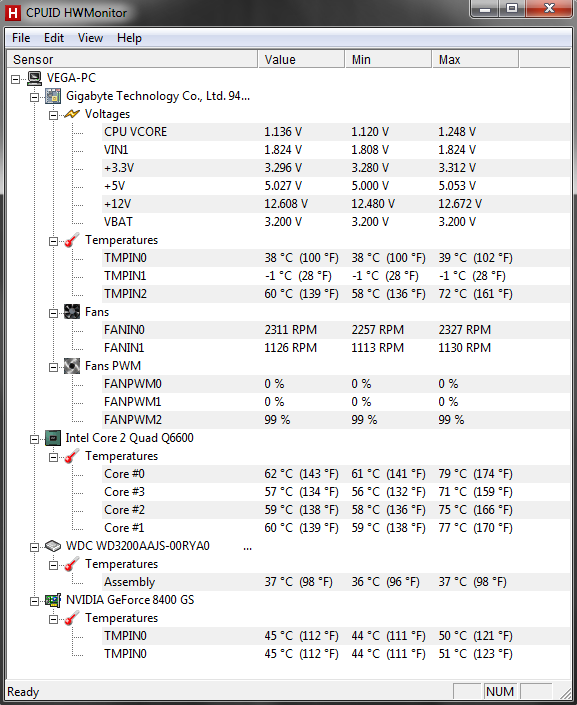The width and height of the screenshot is (577, 705).
Task: Collapse the NVIDIA GeForce 8400 GS node
Action: pos(35,601)
